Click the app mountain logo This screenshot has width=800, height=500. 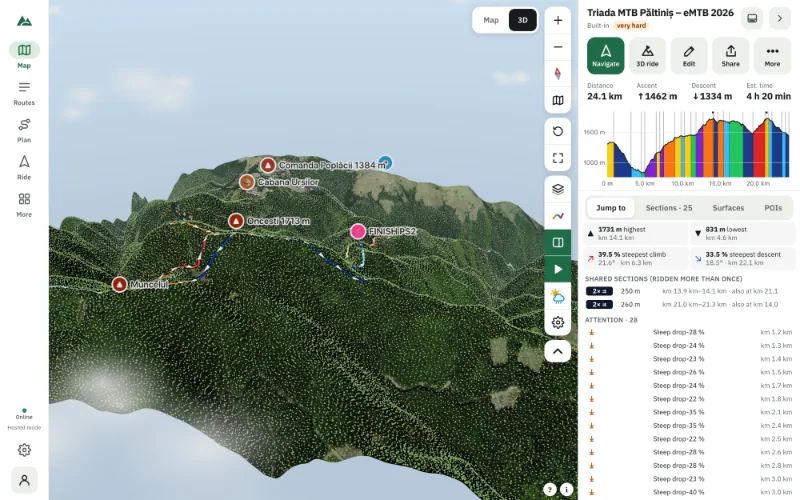pyautogui.click(x=24, y=21)
